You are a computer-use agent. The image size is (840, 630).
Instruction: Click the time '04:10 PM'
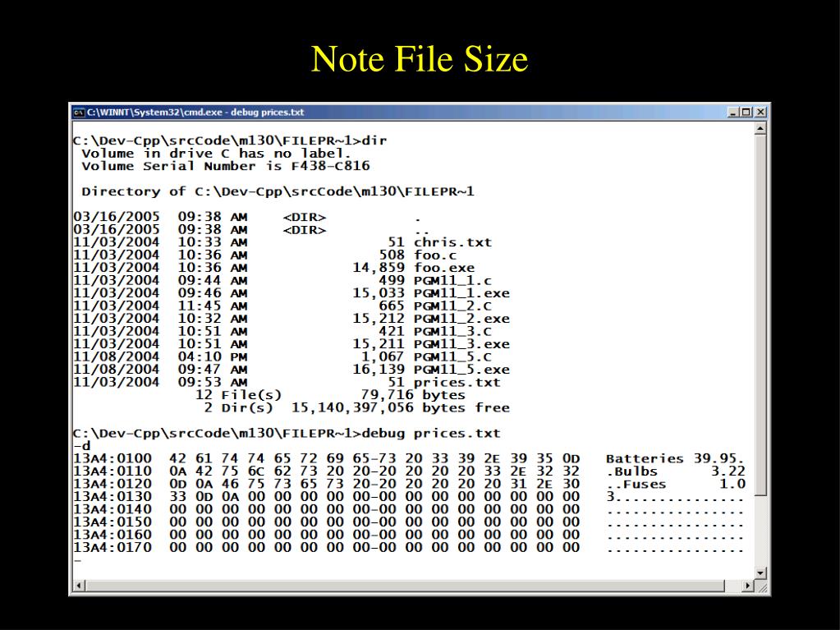212,356
